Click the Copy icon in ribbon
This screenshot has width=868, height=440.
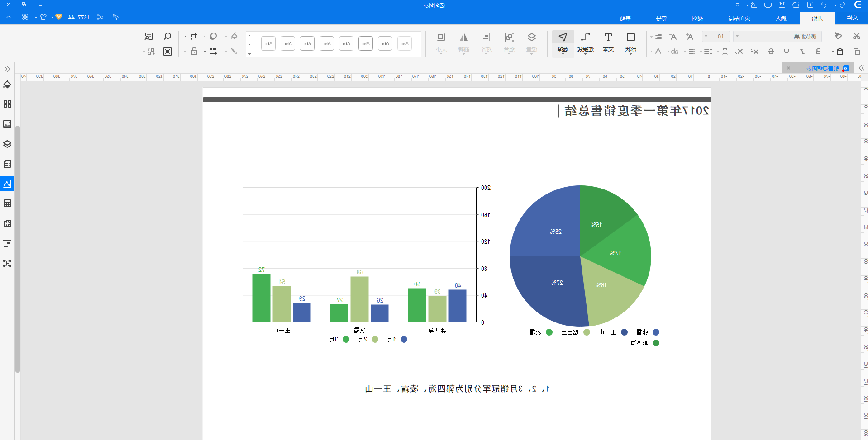click(857, 52)
